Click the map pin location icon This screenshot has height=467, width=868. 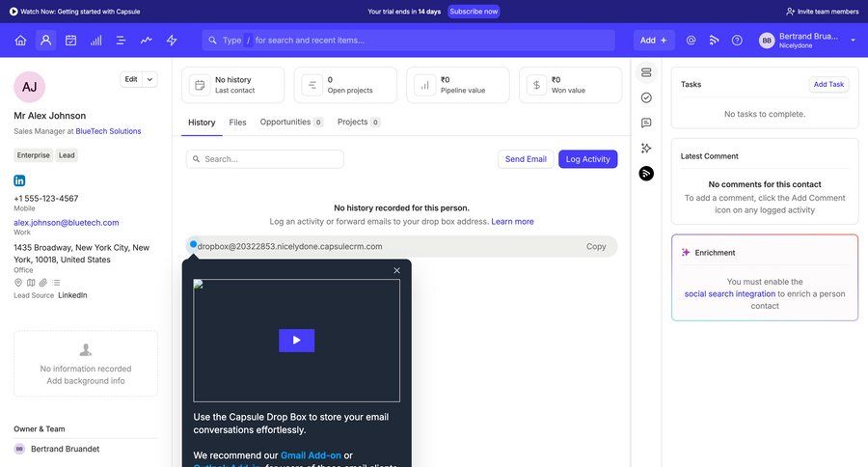pyautogui.click(x=18, y=283)
